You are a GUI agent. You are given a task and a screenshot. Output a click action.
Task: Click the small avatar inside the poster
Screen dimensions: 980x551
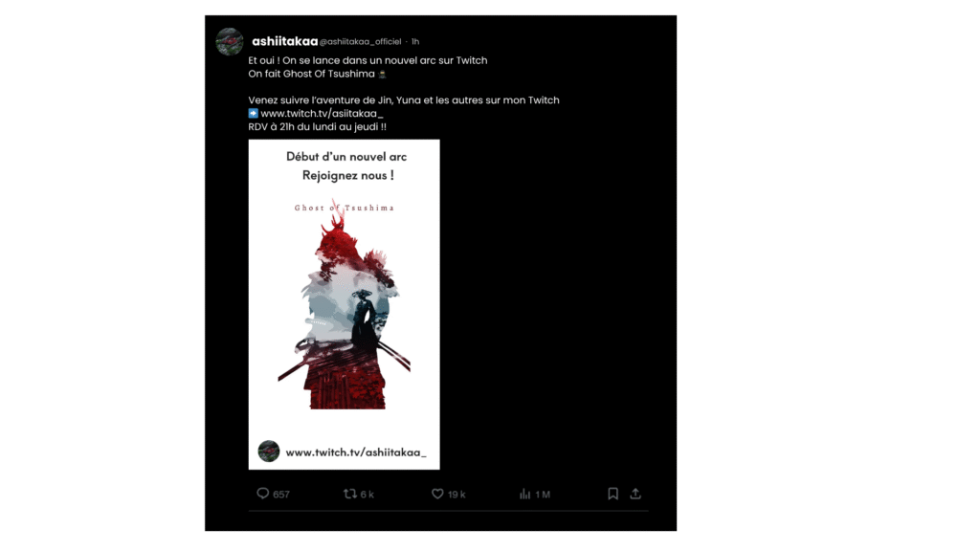point(269,452)
